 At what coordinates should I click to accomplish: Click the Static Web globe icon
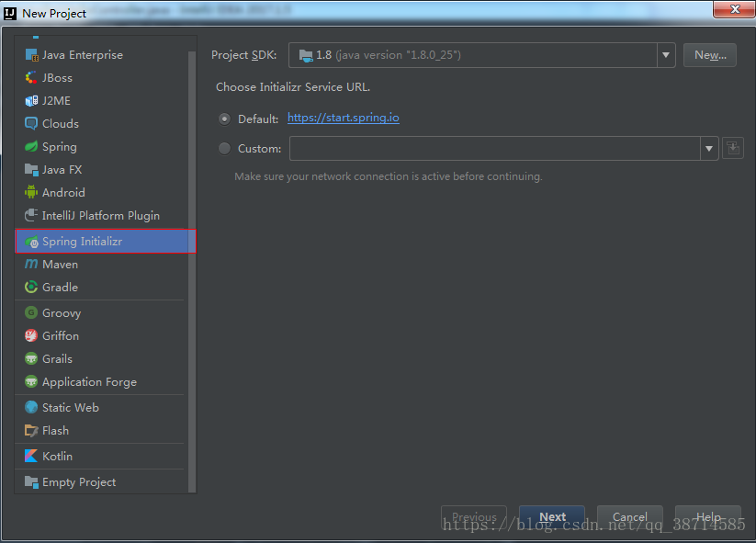[x=31, y=408]
